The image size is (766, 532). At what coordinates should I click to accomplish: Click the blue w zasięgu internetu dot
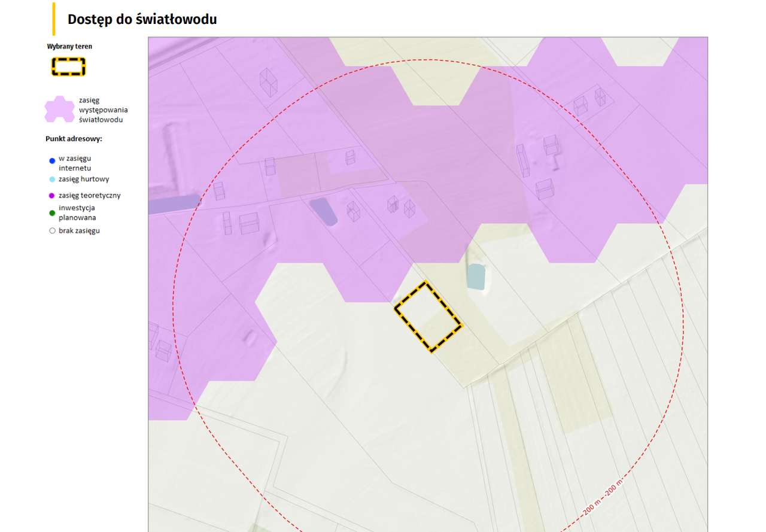click(51, 160)
